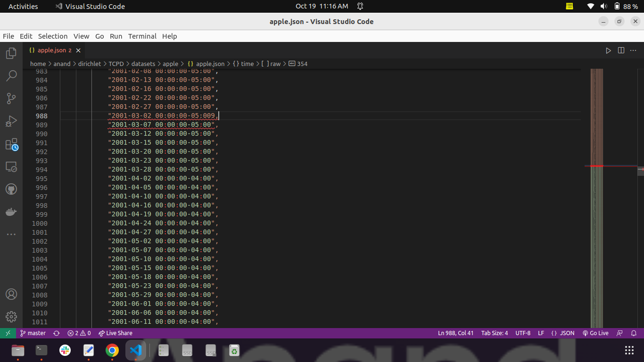
Task: Jump to the error marker in the minimap
Action: click(596, 166)
